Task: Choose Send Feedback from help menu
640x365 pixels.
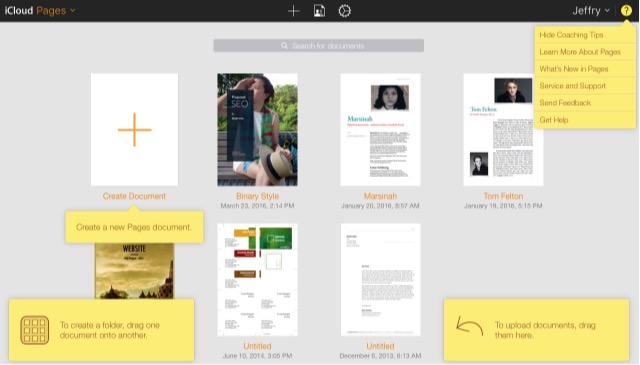Action: [585, 103]
